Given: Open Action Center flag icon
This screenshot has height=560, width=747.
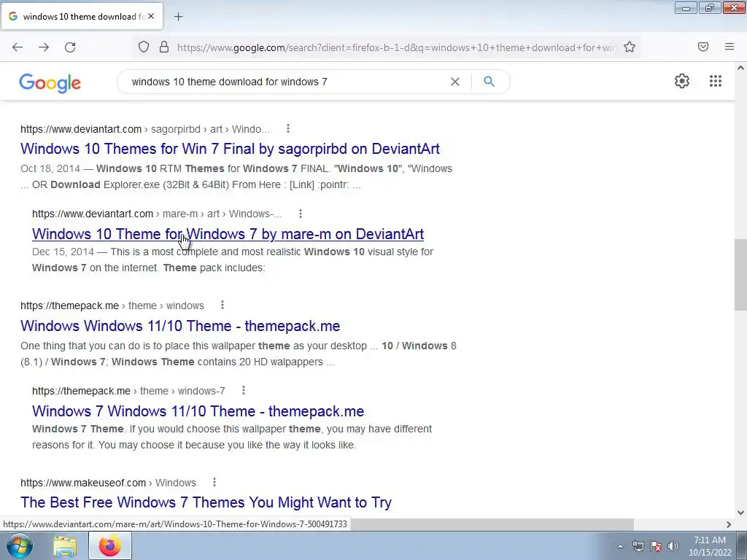Looking at the screenshot, I should [x=656, y=546].
